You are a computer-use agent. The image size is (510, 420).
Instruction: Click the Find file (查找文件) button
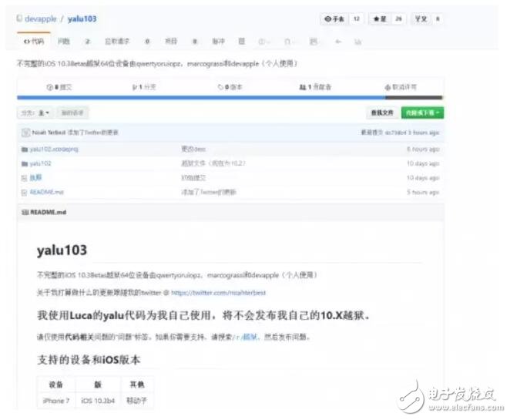[x=382, y=113]
